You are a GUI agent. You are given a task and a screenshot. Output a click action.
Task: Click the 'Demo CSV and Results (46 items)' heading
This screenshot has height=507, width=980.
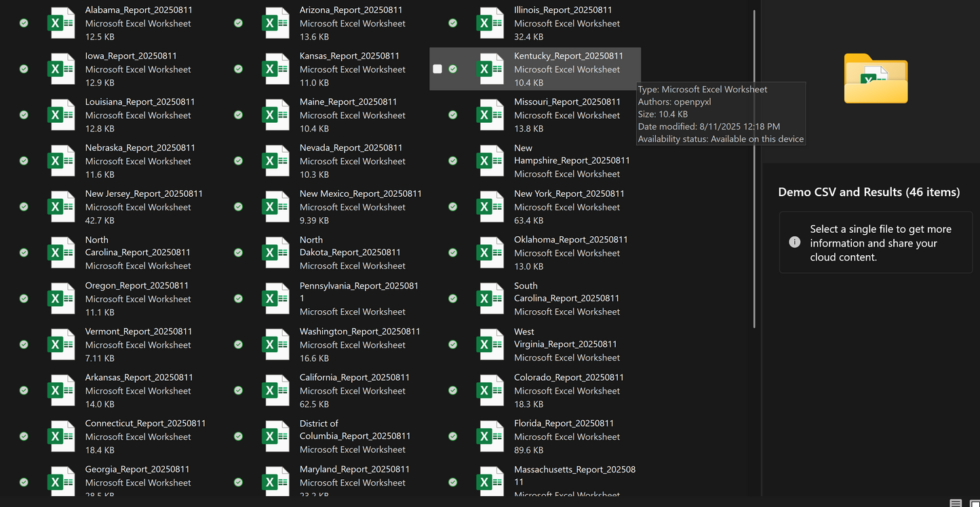pos(869,192)
